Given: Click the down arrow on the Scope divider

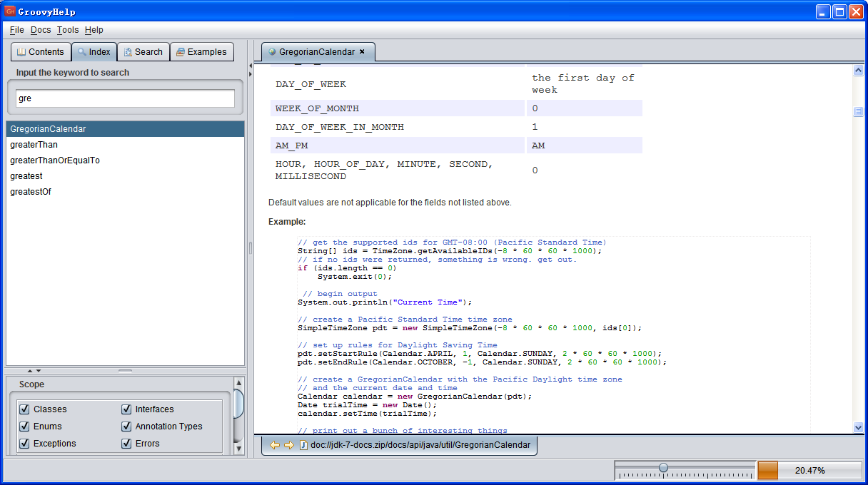Looking at the screenshot, I should click(38, 370).
